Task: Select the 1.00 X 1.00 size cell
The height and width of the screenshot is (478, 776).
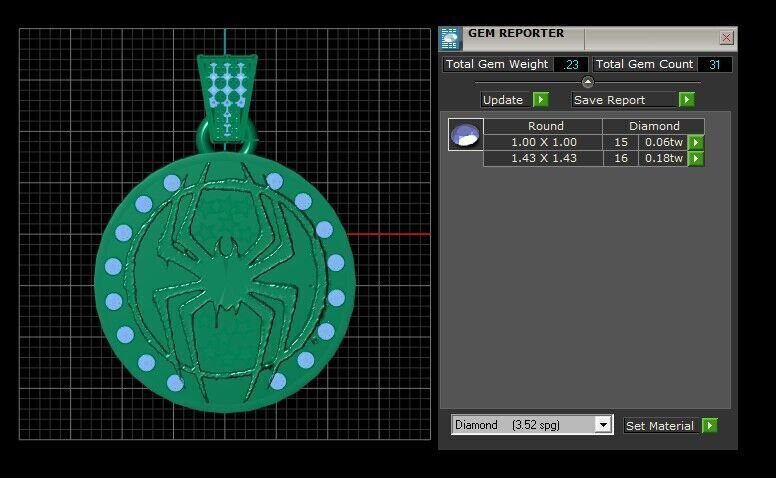Action: point(543,143)
